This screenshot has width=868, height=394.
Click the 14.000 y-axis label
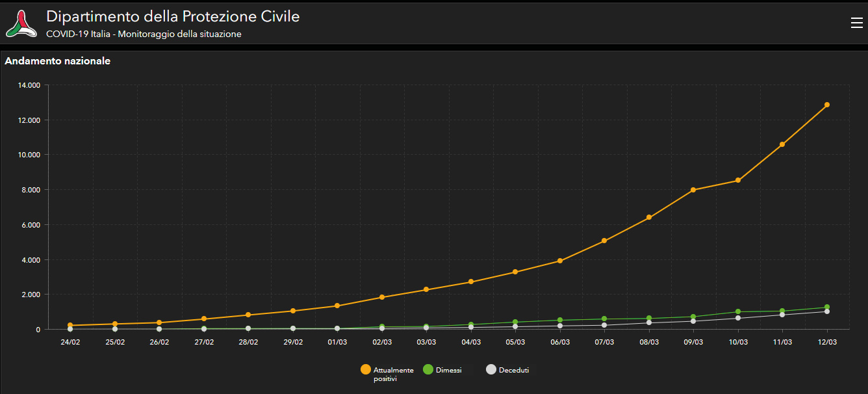click(x=30, y=85)
